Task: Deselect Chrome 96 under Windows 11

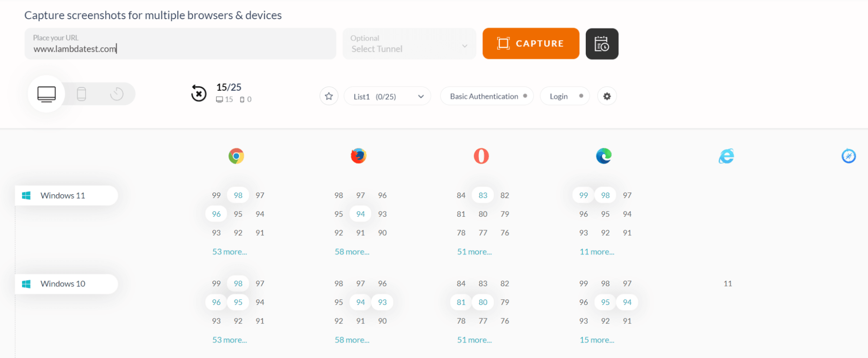Action: [216, 214]
